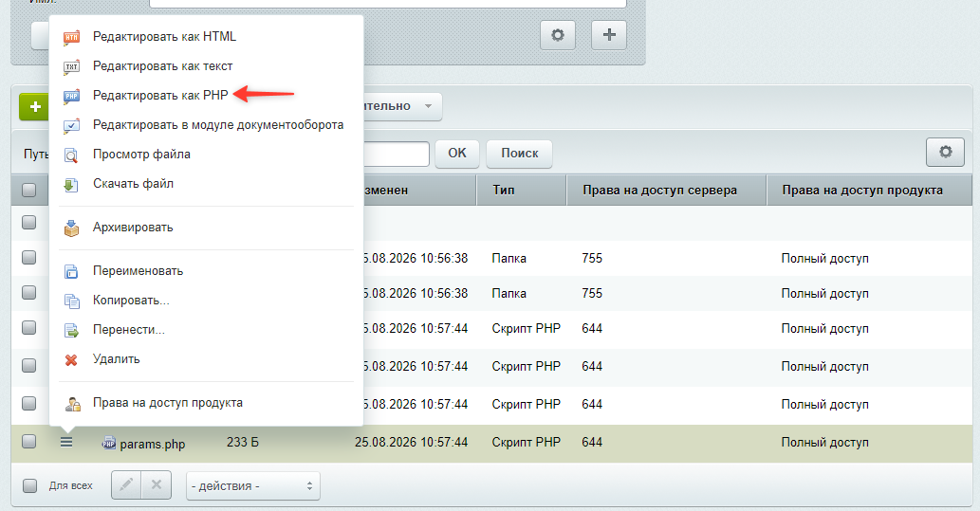Click the 644 value in params.php row

[x=592, y=443]
